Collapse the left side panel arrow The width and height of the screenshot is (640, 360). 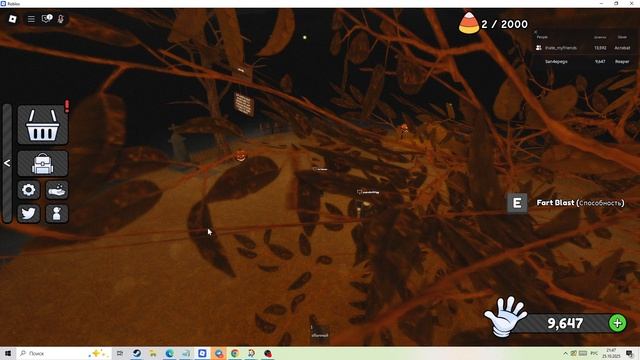coord(7,163)
